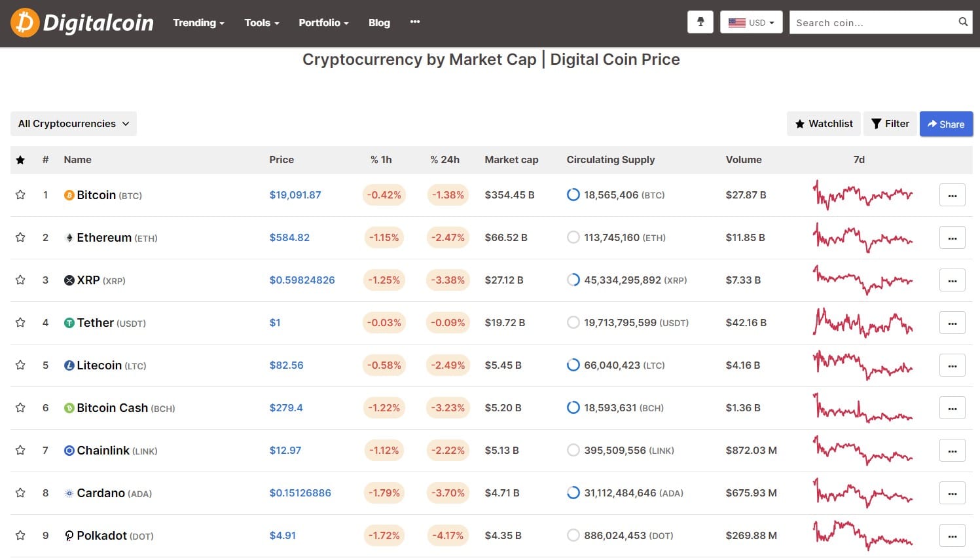
Task: Click the Cardano coin icon
Action: click(69, 493)
